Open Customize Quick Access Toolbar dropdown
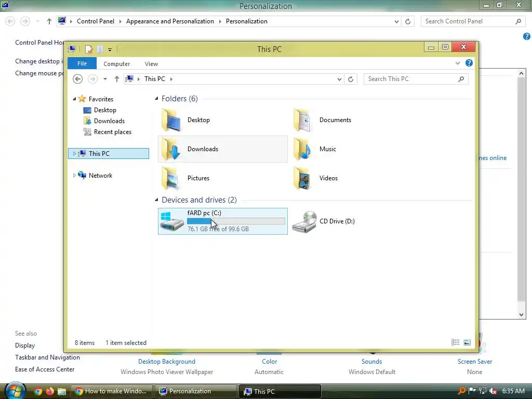532x399 pixels. pyautogui.click(x=110, y=50)
